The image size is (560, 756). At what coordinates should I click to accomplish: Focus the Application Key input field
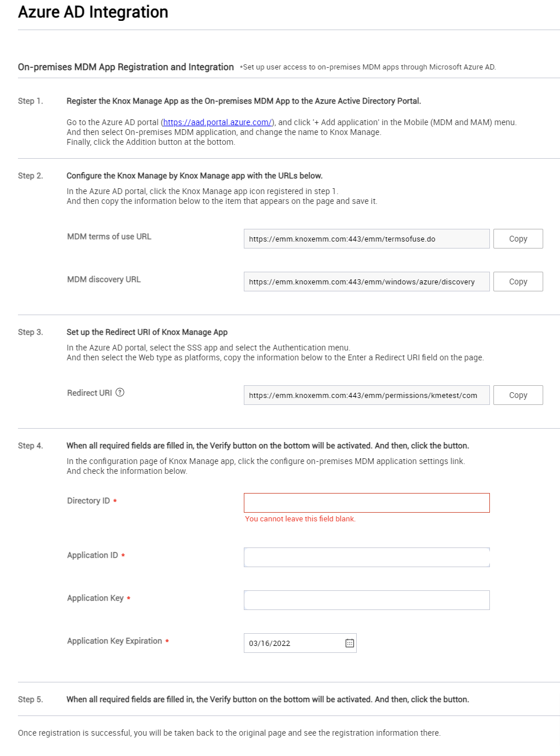tap(366, 600)
